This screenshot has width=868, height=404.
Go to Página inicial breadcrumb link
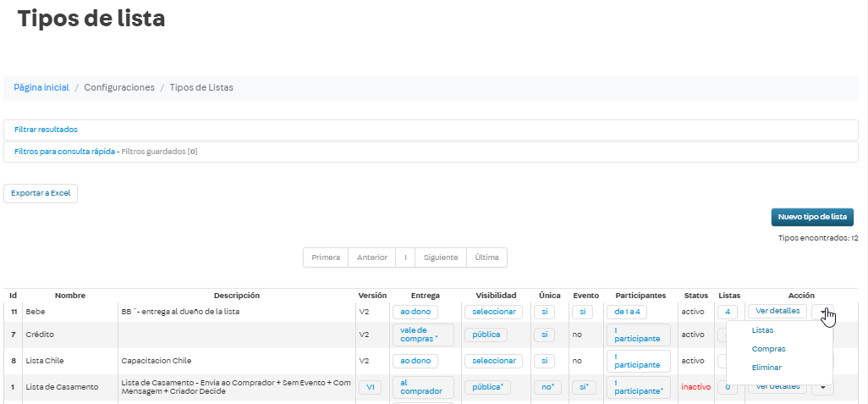[x=41, y=87]
